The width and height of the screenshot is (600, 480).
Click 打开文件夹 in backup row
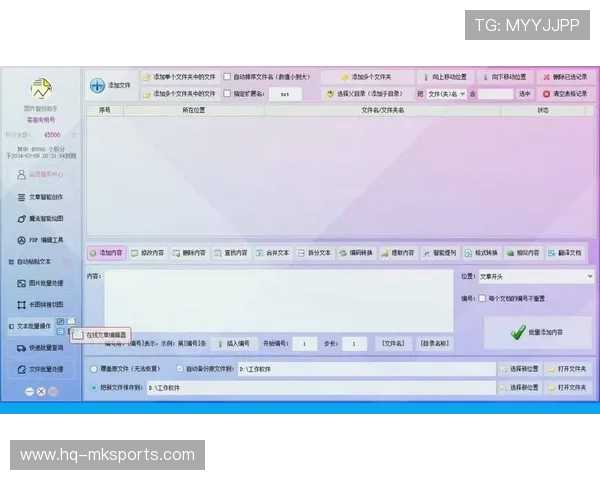point(568,369)
